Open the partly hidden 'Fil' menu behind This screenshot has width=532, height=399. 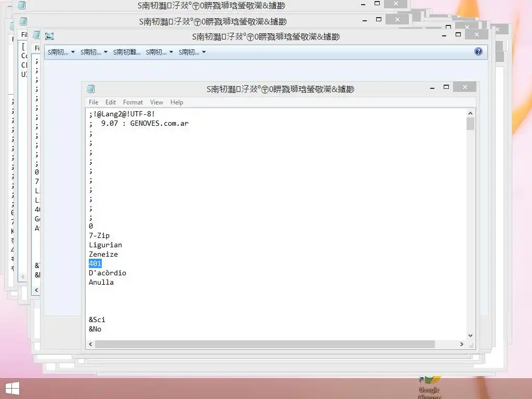[x=24, y=35]
